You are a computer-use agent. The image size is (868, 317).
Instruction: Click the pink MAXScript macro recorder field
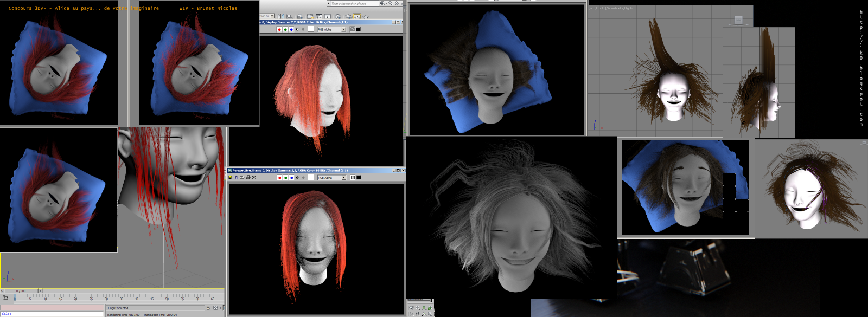click(x=52, y=308)
